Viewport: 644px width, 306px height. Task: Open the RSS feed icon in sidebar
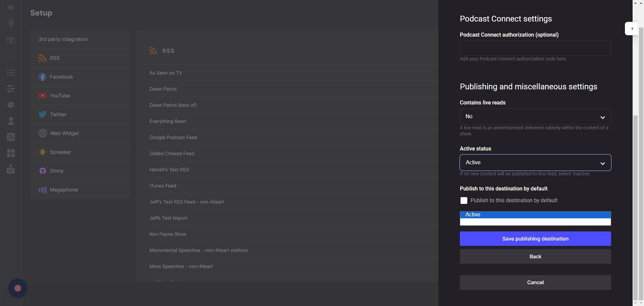pyautogui.click(x=11, y=137)
